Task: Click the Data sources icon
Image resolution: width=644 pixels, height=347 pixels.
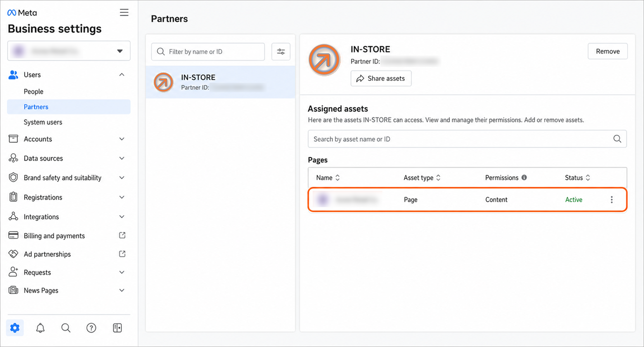Action: [x=13, y=159]
